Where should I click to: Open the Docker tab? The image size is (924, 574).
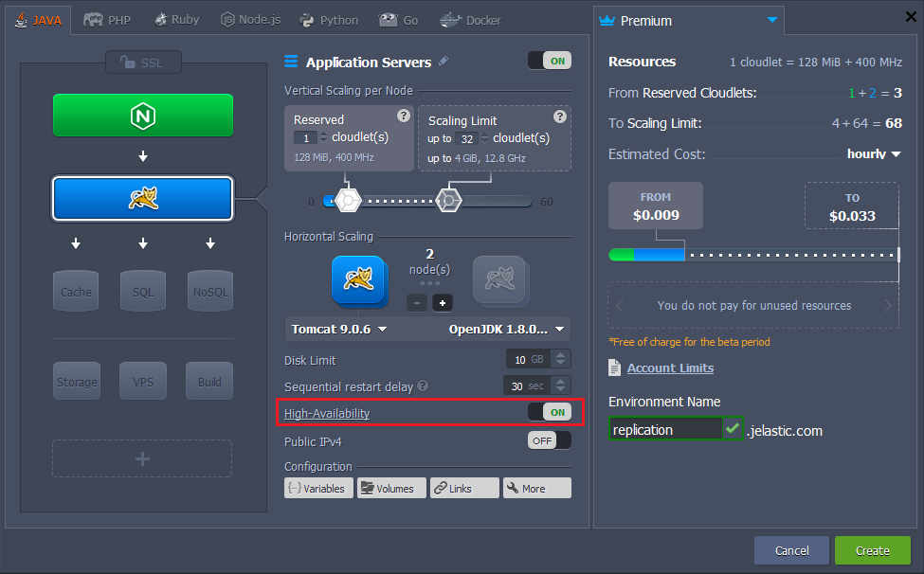click(470, 20)
